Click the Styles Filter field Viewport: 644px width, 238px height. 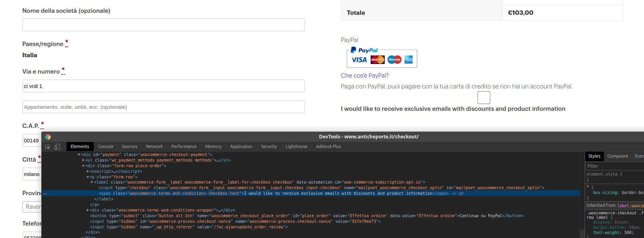[x=613, y=166]
